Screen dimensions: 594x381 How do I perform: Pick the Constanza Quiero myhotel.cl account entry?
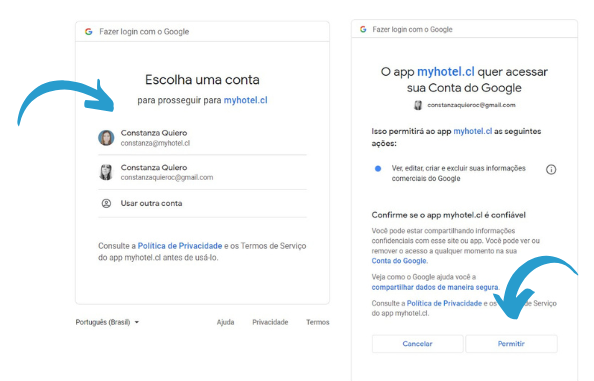(x=202, y=138)
